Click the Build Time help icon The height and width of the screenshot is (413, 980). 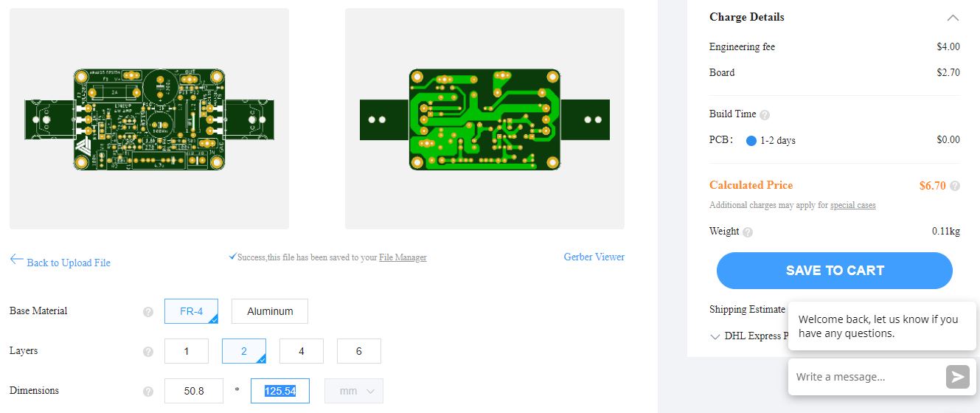click(x=765, y=115)
